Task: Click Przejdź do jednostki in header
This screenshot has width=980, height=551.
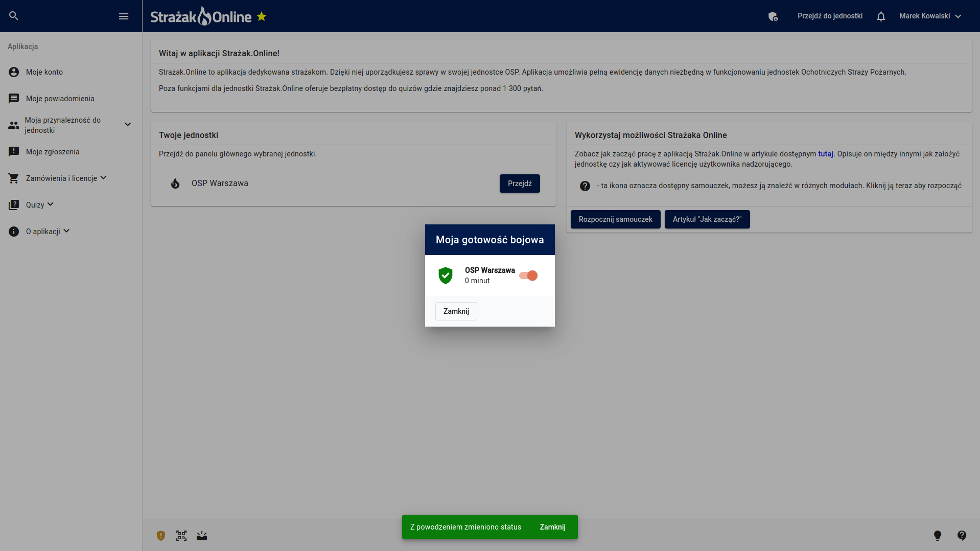Action: 830,16
